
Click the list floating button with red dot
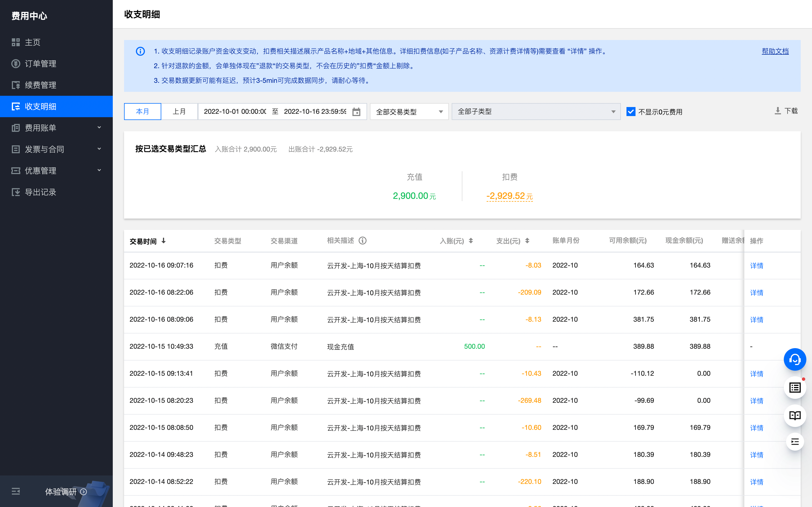[795, 388]
